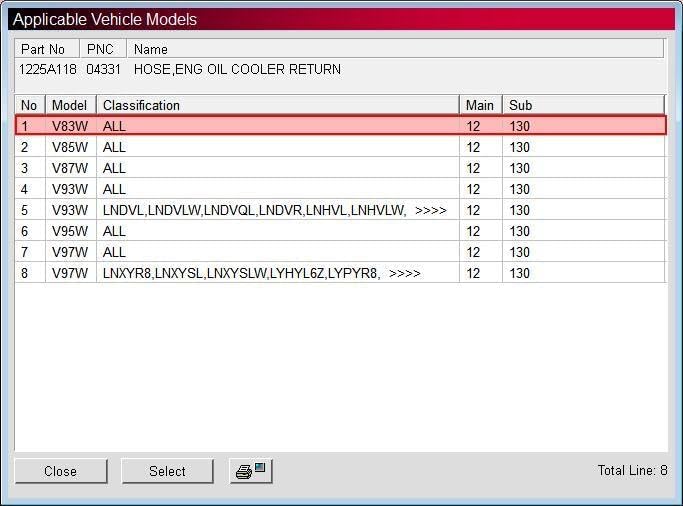Select row 3 model V87W
The width and height of the screenshot is (683, 506).
click(x=340, y=168)
